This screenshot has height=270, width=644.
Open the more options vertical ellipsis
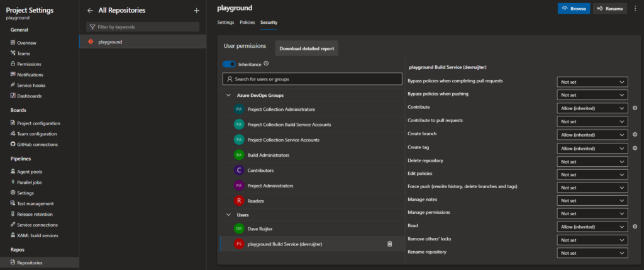point(635,9)
